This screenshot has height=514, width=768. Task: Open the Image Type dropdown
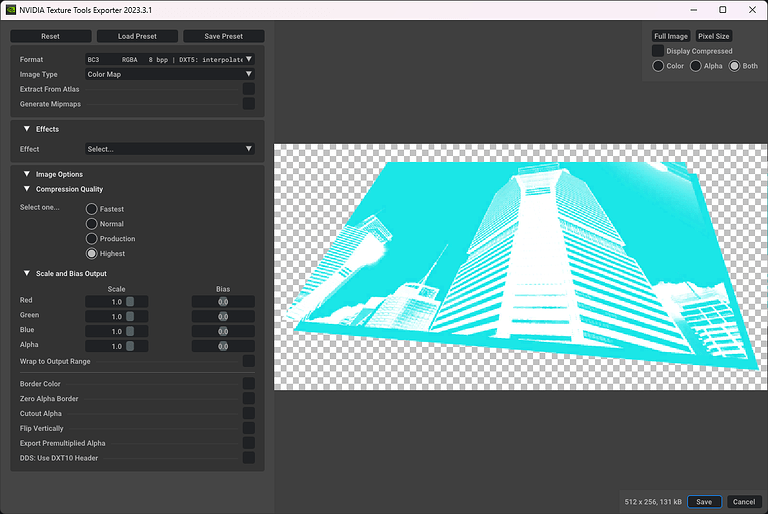[169, 74]
